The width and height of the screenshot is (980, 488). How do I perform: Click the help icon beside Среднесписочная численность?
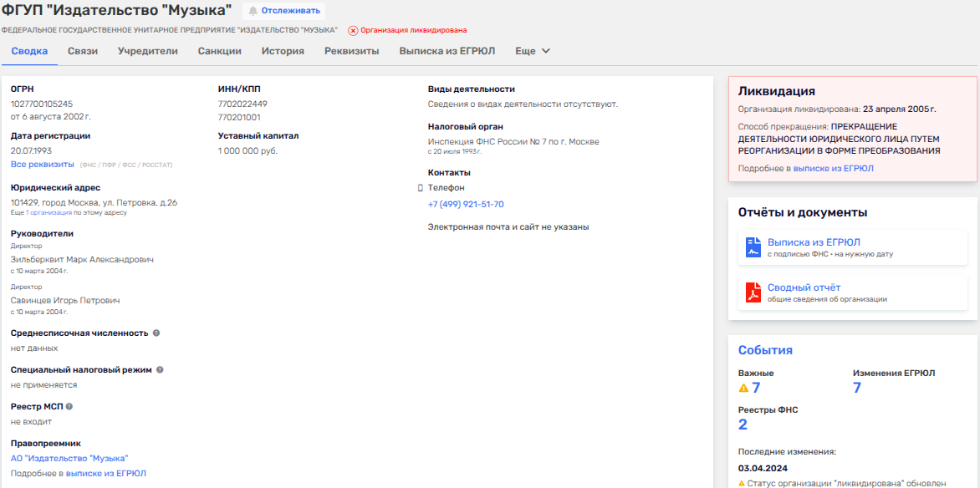156,333
